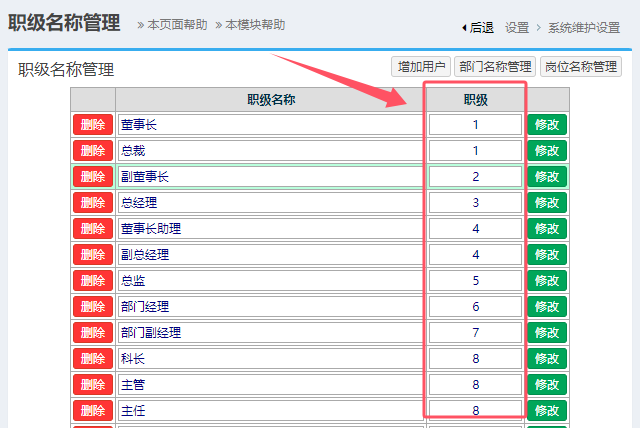The height and width of the screenshot is (428, 640).
Task: Edit the 总监 name field
Action: (270, 281)
